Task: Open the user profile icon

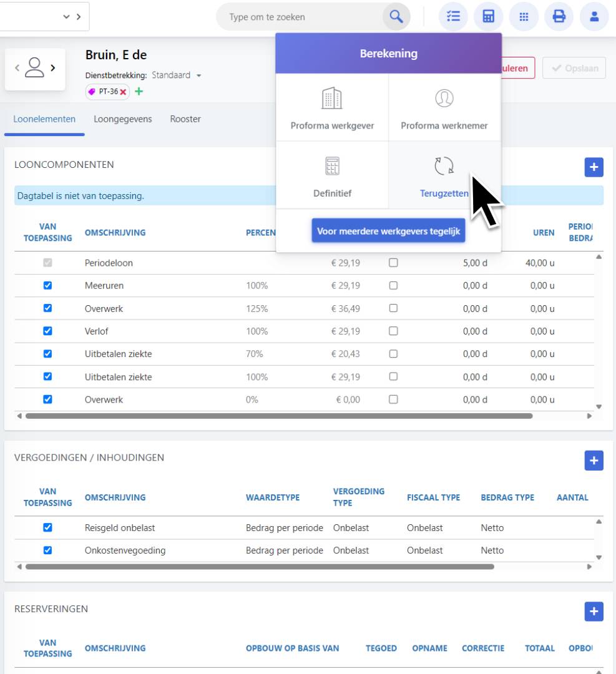Action: pyautogui.click(x=595, y=17)
